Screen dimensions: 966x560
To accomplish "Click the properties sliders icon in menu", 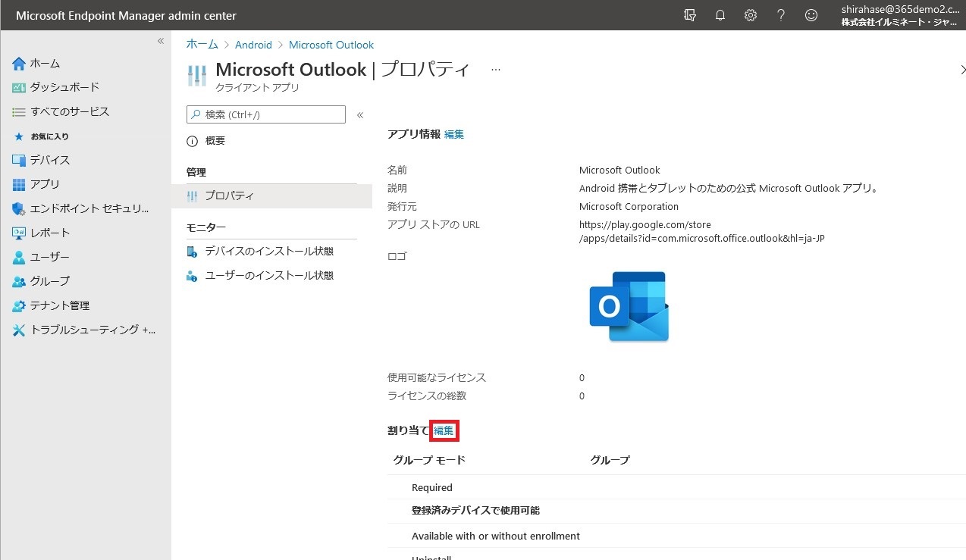I will [x=192, y=196].
